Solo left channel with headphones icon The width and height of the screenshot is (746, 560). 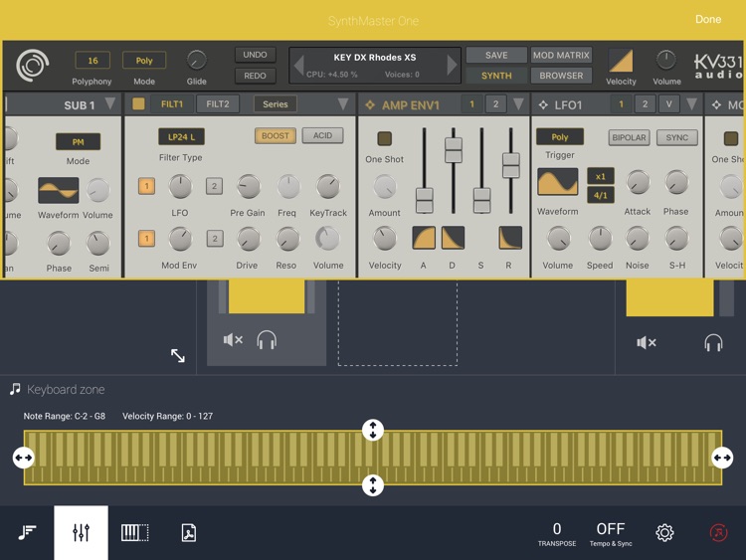[267, 340]
